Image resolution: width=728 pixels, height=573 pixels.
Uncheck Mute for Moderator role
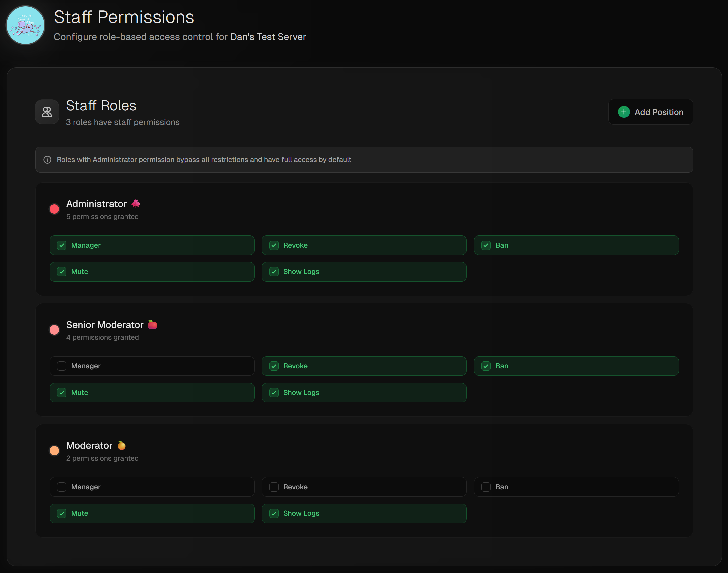[62, 513]
